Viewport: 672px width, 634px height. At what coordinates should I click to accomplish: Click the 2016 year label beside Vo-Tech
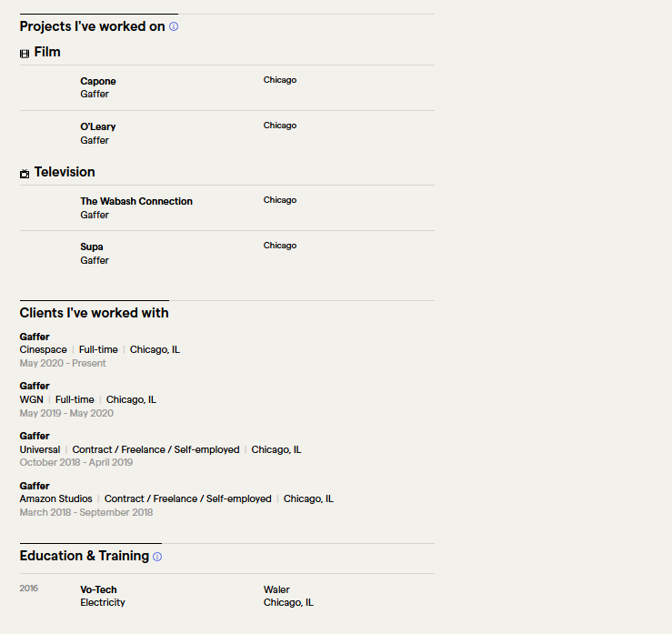[x=29, y=589]
